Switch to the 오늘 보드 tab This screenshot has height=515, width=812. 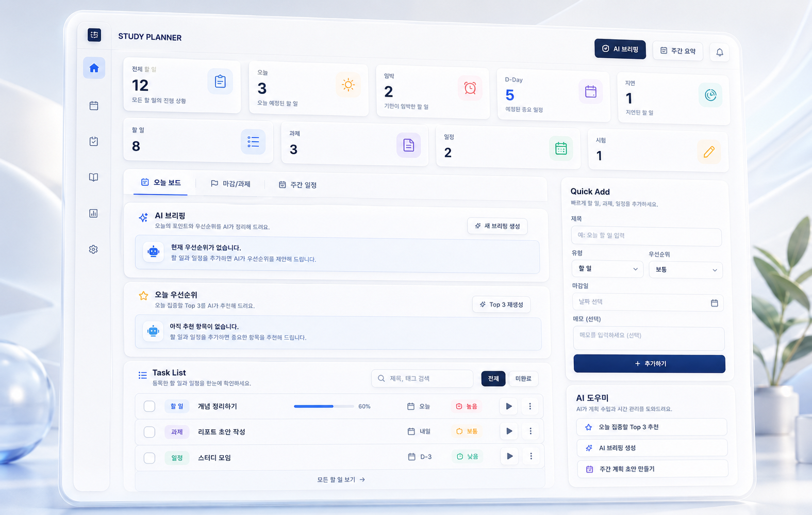(x=161, y=183)
